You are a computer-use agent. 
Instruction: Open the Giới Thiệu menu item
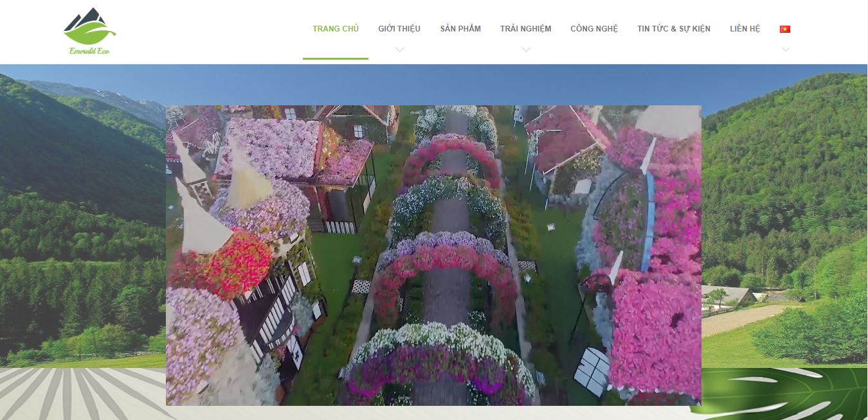coord(399,29)
